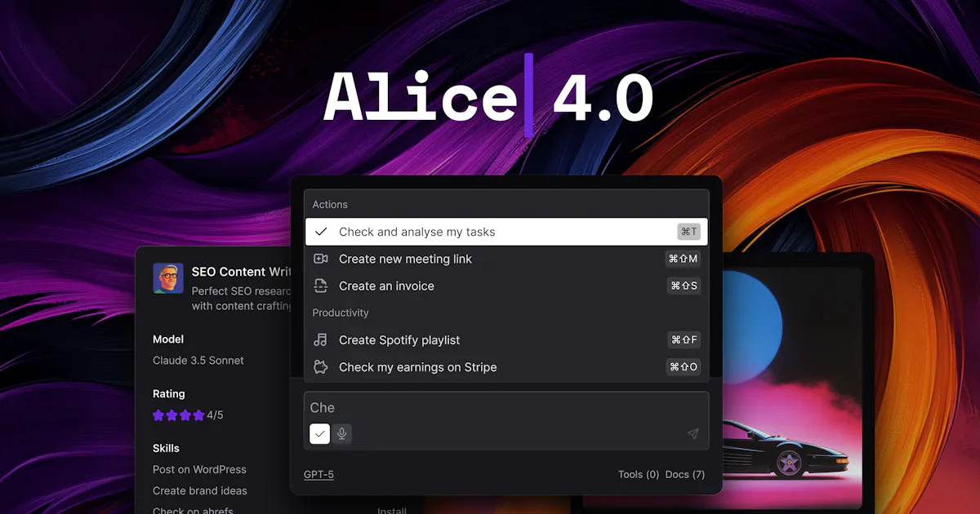Click the ⌘T shortcut badge

pos(689,232)
